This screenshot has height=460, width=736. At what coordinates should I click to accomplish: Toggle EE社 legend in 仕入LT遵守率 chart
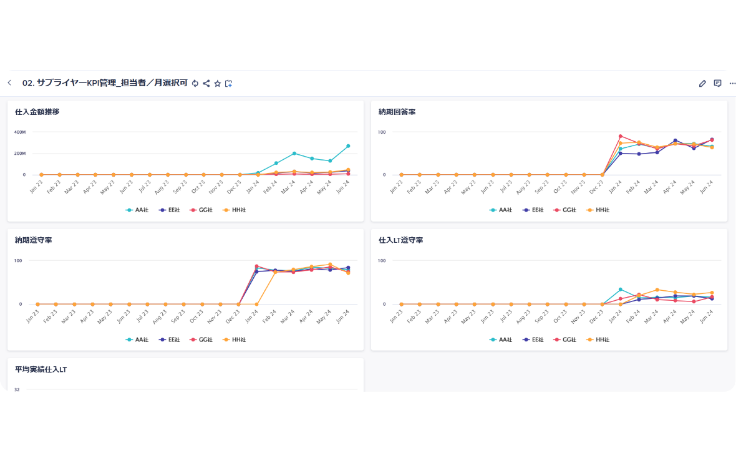(x=533, y=339)
